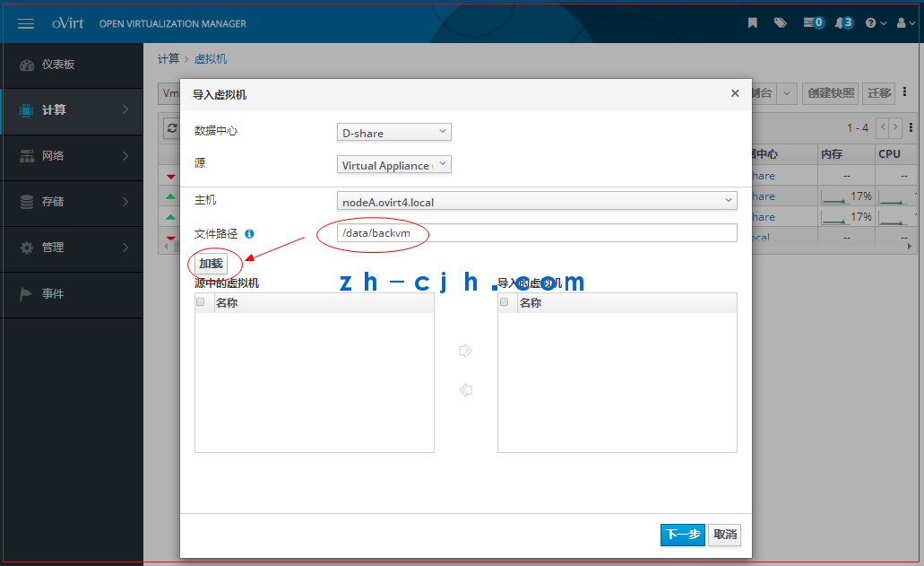Image resolution: width=924 pixels, height=566 pixels.
Task: Click the 迁移 migrate button
Action: 878,93
